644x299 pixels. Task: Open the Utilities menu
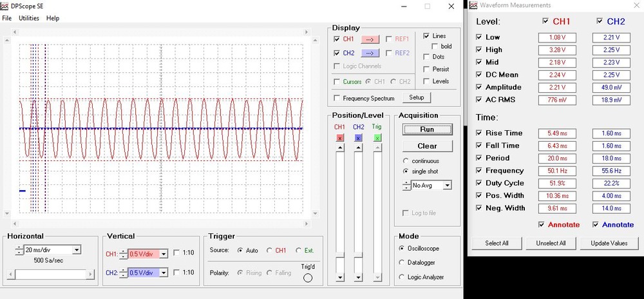click(29, 18)
